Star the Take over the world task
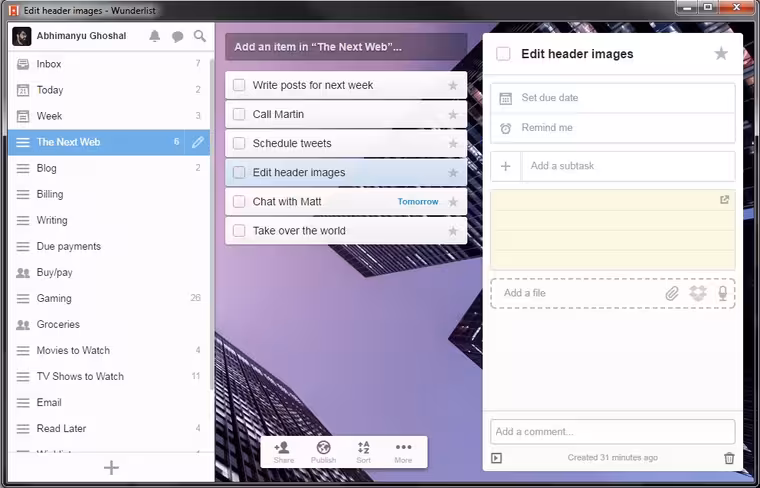The width and height of the screenshot is (760, 488). (453, 231)
